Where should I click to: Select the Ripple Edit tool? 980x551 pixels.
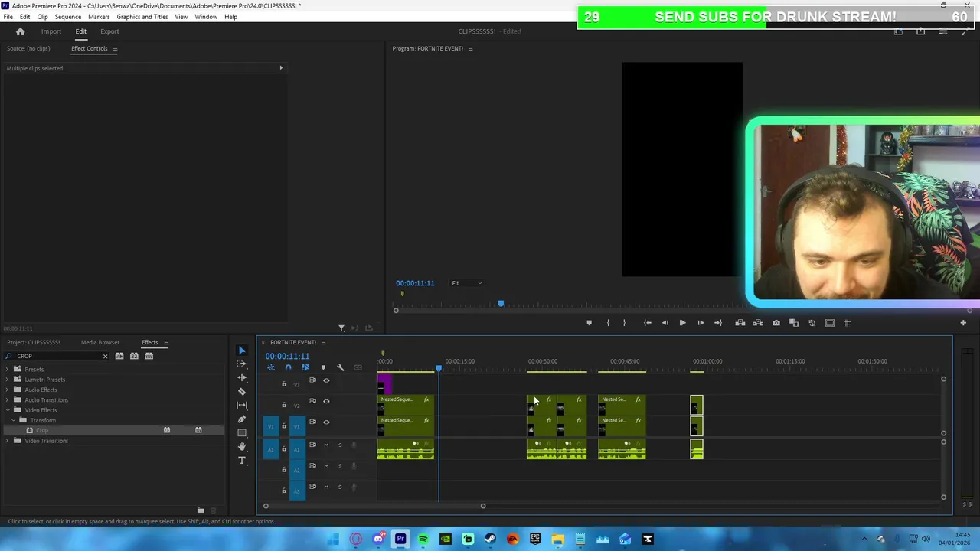click(x=242, y=378)
